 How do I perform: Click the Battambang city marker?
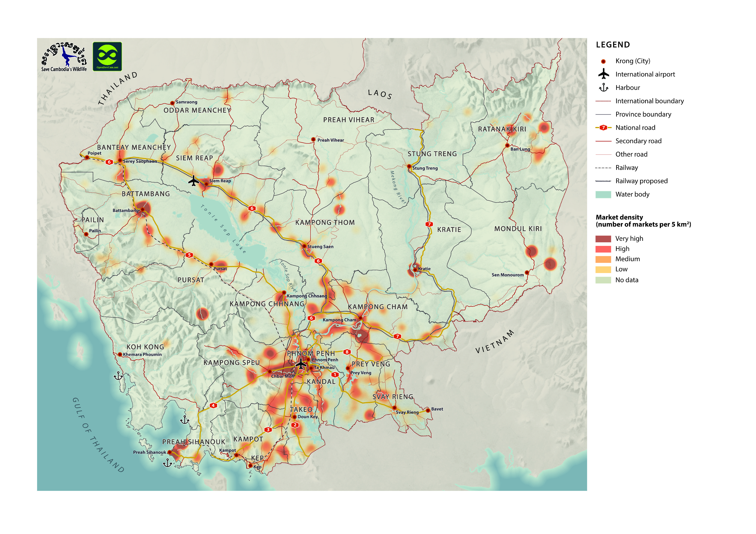(x=143, y=210)
